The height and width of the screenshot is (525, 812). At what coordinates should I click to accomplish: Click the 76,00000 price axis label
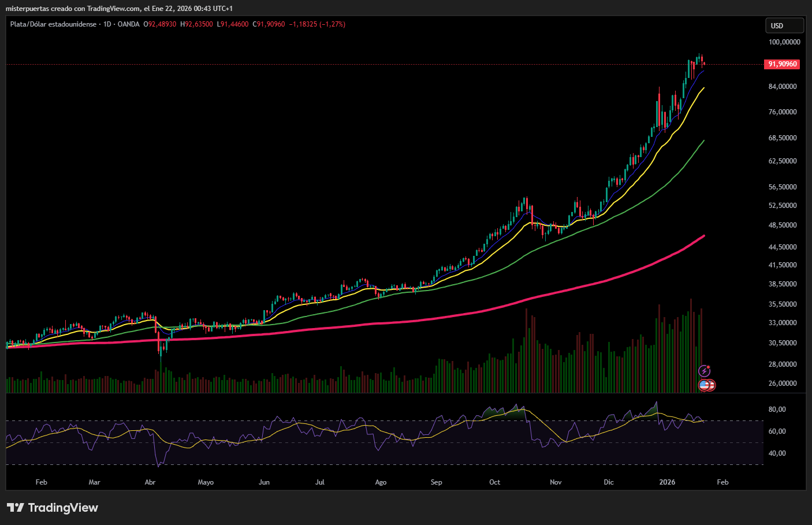click(x=783, y=112)
